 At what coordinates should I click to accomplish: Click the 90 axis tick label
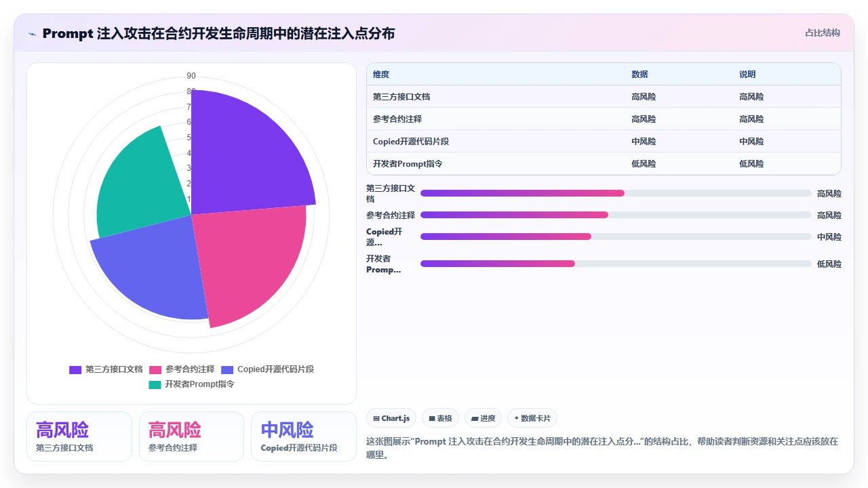[x=191, y=76]
